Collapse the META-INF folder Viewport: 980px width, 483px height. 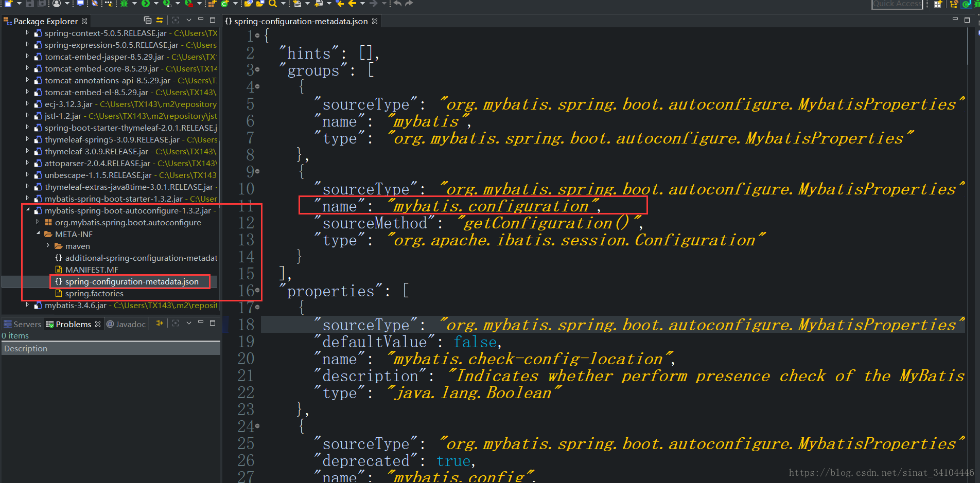(x=38, y=234)
